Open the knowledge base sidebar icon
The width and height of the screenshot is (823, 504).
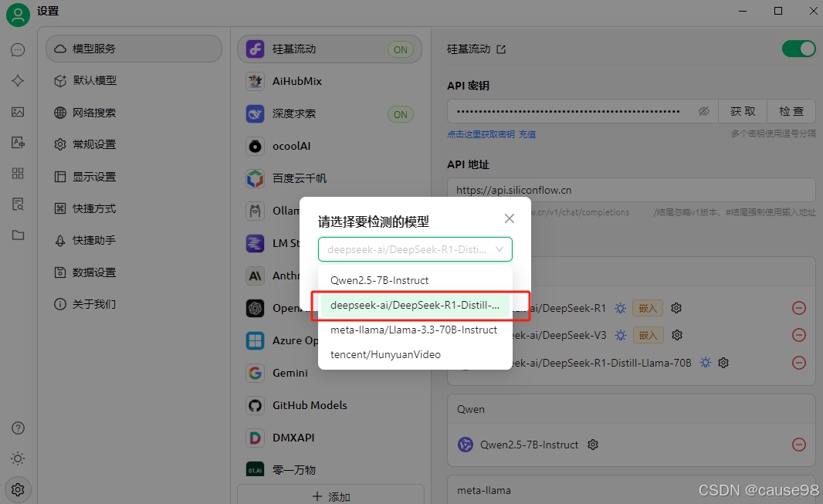point(18,204)
